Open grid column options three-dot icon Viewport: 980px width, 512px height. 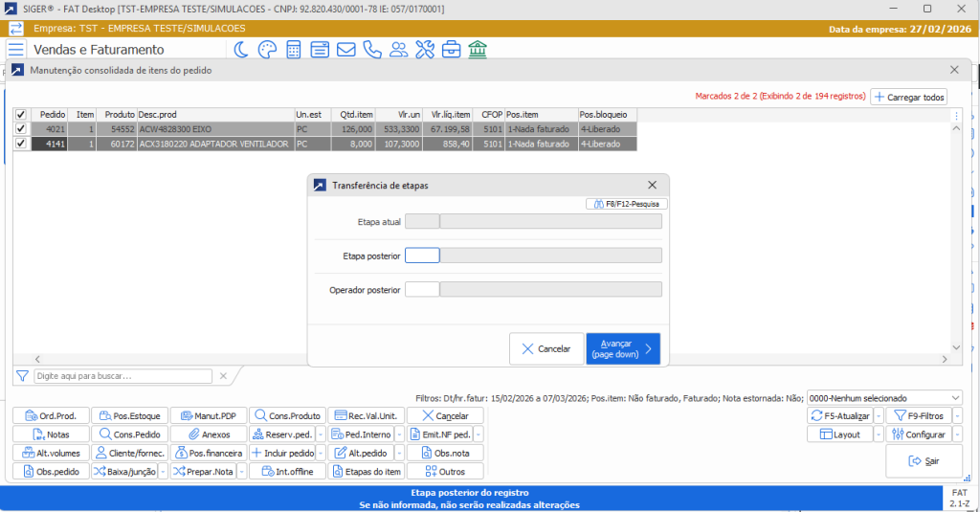tap(956, 116)
